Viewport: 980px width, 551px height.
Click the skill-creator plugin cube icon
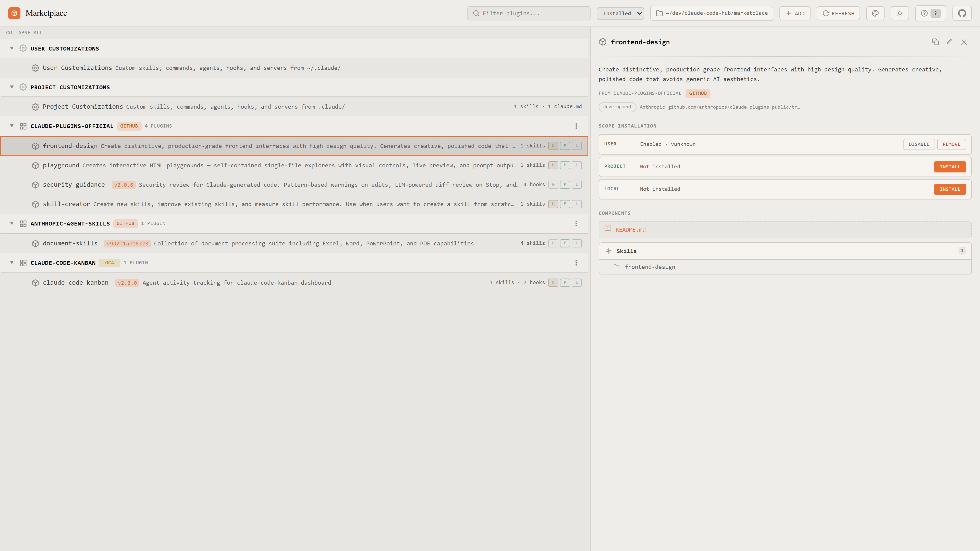click(x=35, y=204)
